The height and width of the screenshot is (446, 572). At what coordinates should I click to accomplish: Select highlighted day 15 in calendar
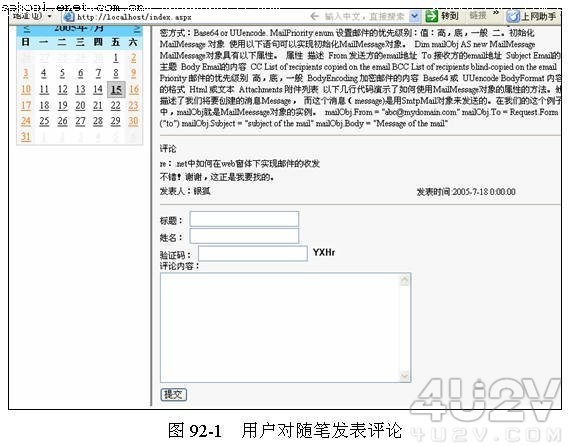tap(116, 90)
